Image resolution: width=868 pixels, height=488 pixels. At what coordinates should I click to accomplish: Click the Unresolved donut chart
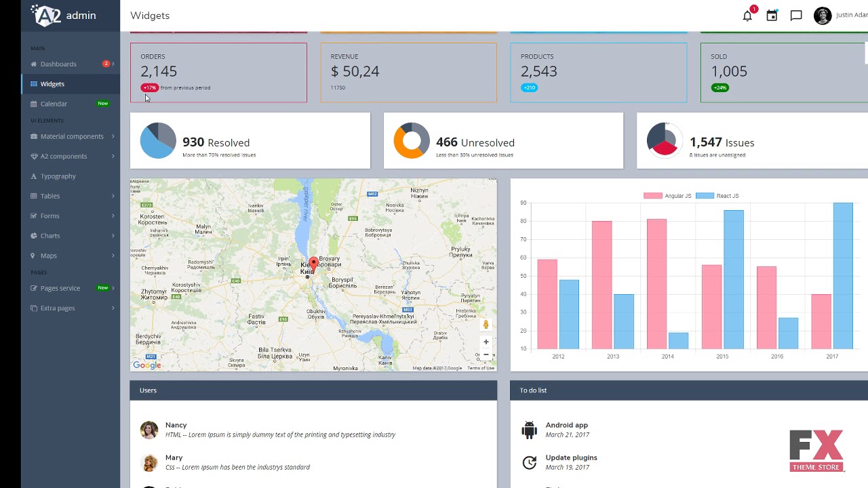(412, 140)
